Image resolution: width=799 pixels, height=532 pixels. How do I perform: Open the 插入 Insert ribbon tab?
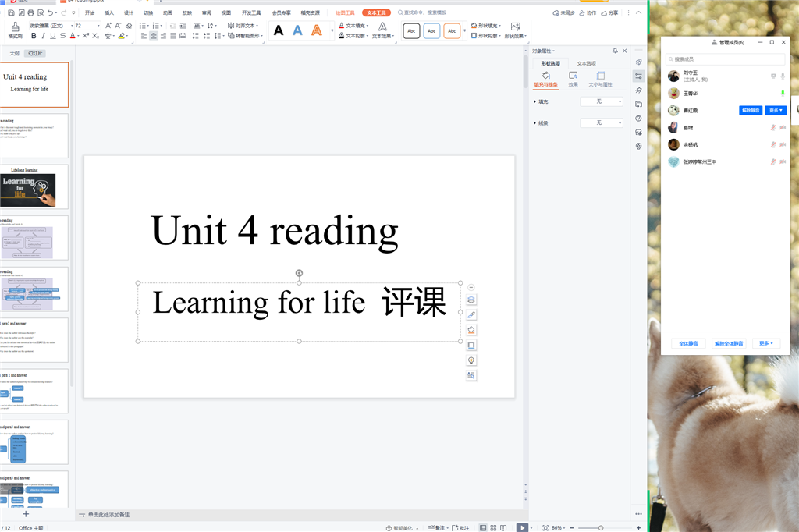[x=109, y=12]
